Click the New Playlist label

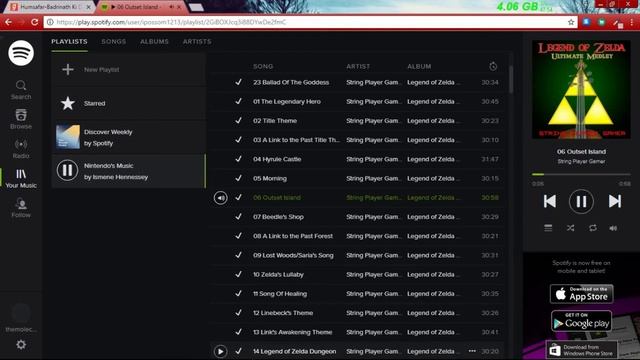coord(102,70)
